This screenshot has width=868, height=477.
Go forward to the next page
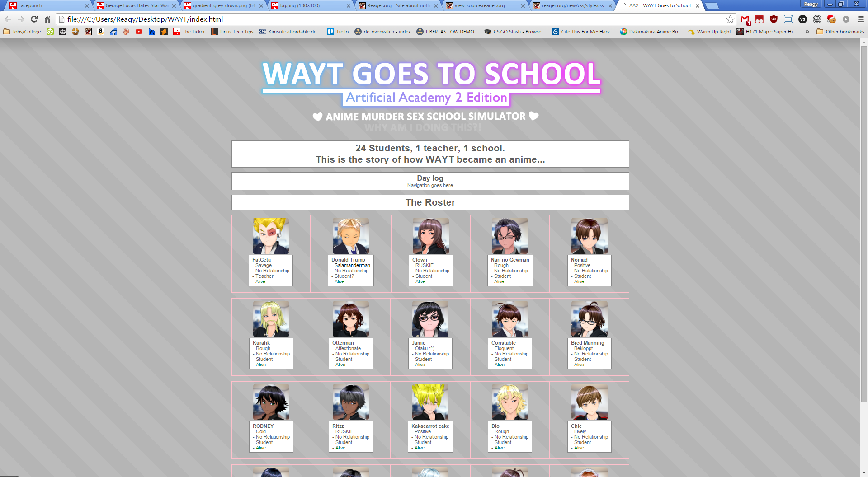(21, 19)
